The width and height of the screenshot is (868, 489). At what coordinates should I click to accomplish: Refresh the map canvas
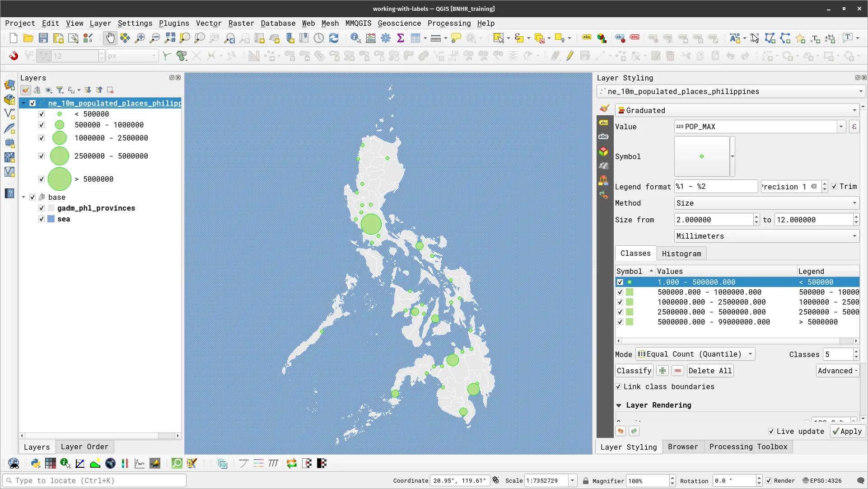[334, 38]
